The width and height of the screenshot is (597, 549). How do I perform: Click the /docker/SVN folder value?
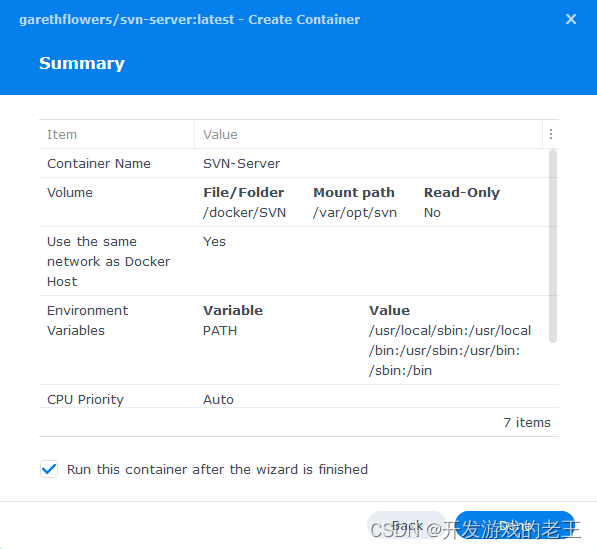coord(244,212)
